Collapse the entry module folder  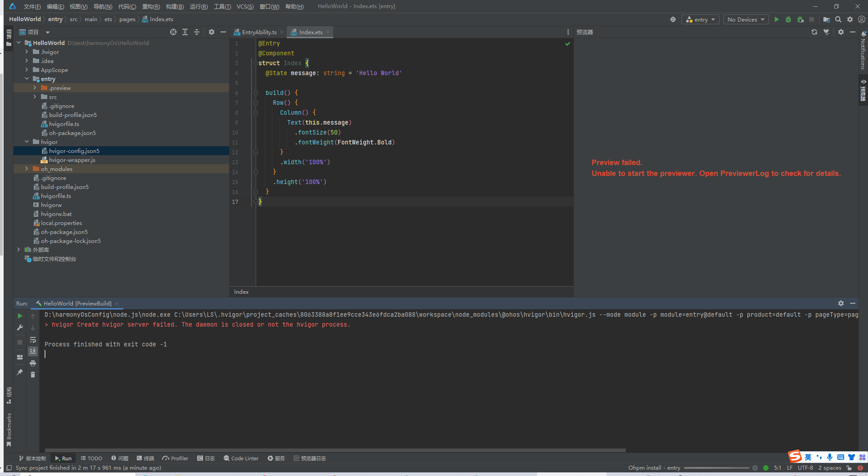(x=27, y=79)
